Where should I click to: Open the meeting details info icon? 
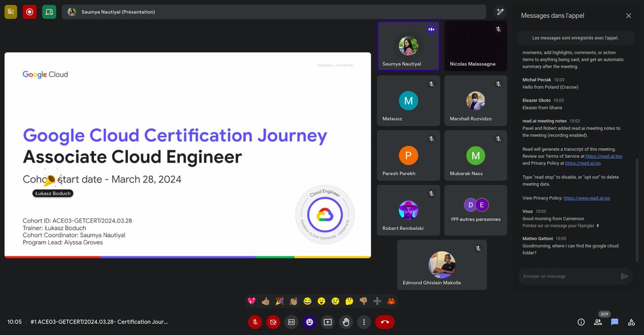[x=581, y=322]
